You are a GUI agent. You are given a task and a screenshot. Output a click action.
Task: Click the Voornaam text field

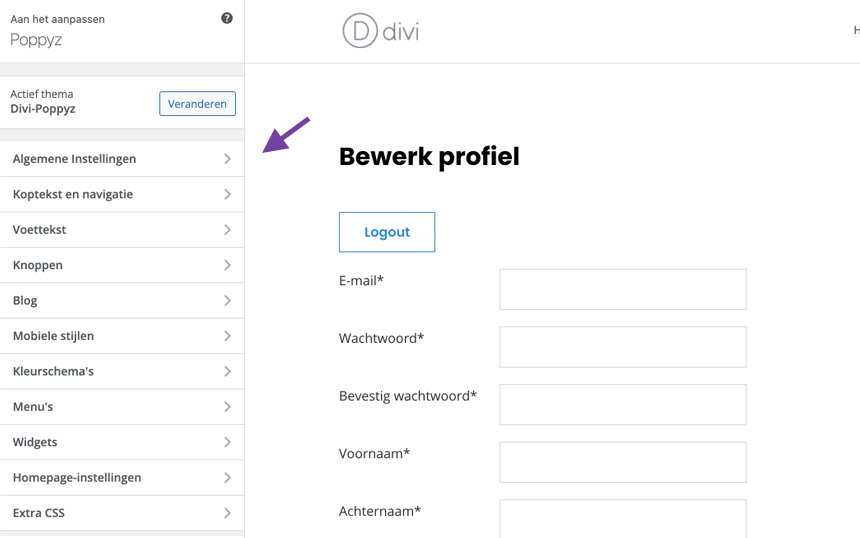tap(622, 462)
